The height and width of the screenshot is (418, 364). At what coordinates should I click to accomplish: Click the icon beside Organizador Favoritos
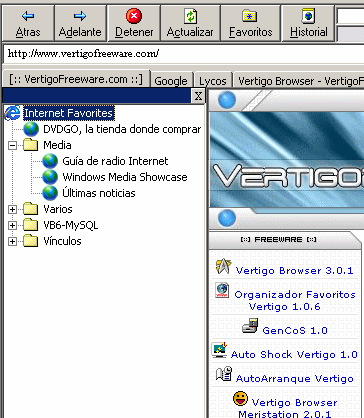tap(222, 290)
